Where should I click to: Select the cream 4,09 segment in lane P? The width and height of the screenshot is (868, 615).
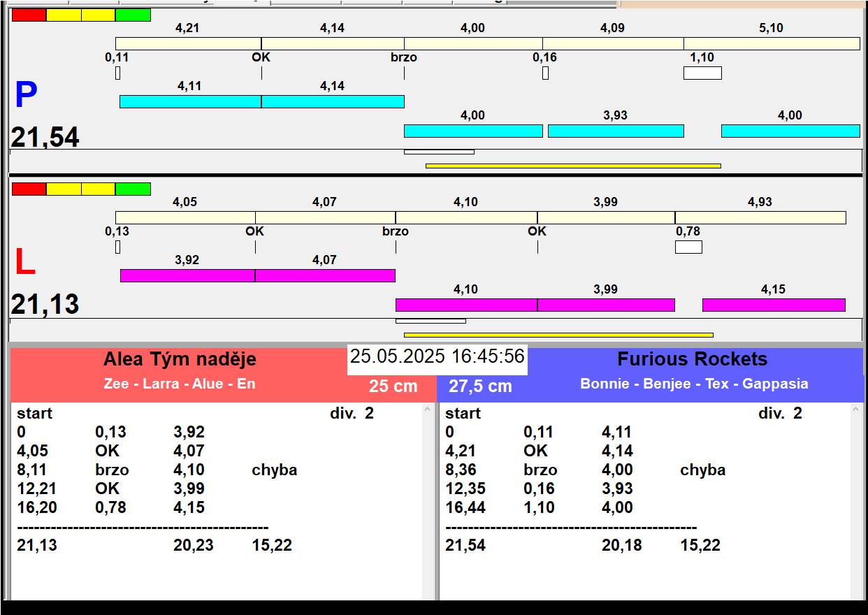click(613, 43)
